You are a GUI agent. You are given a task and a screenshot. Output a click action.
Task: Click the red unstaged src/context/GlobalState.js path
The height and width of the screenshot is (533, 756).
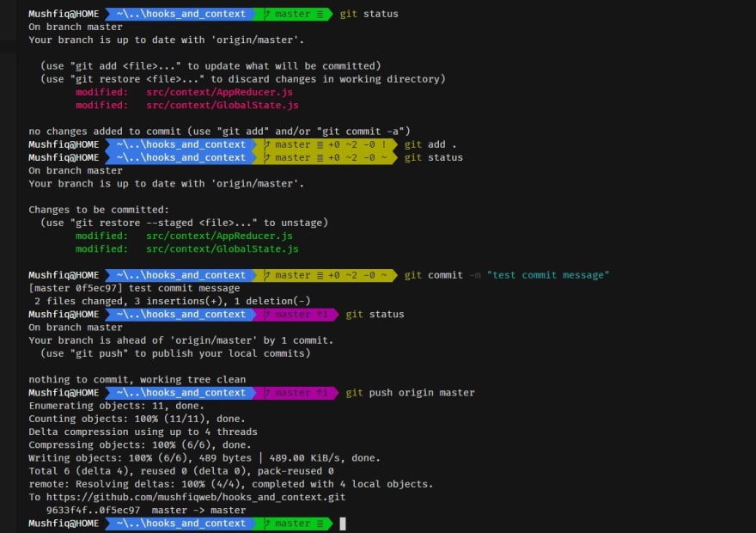pyautogui.click(x=223, y=105)
